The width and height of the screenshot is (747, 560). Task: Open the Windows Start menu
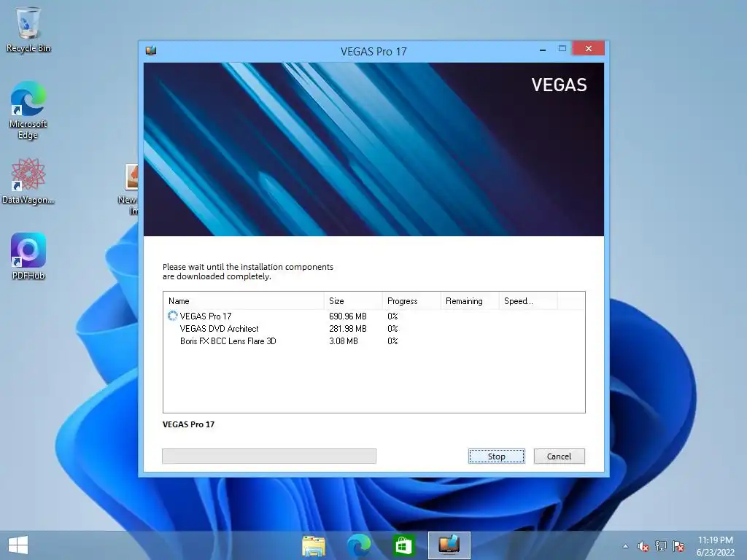pyautogui.click(x=18, y=545)
